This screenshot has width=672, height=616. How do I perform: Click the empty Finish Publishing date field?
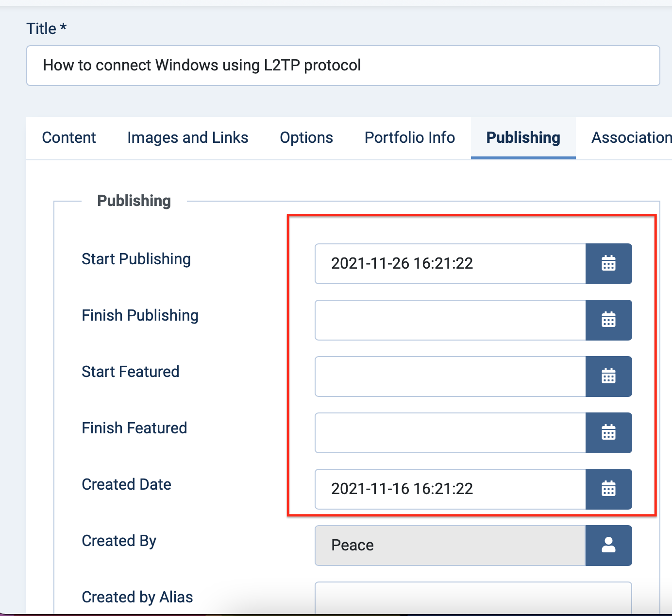[x=451, y=320]
